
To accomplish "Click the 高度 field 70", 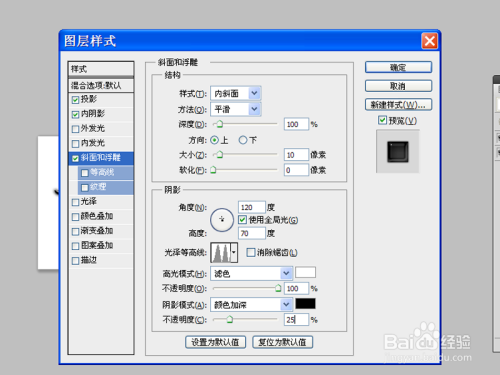I will click(x=252, y=233).
